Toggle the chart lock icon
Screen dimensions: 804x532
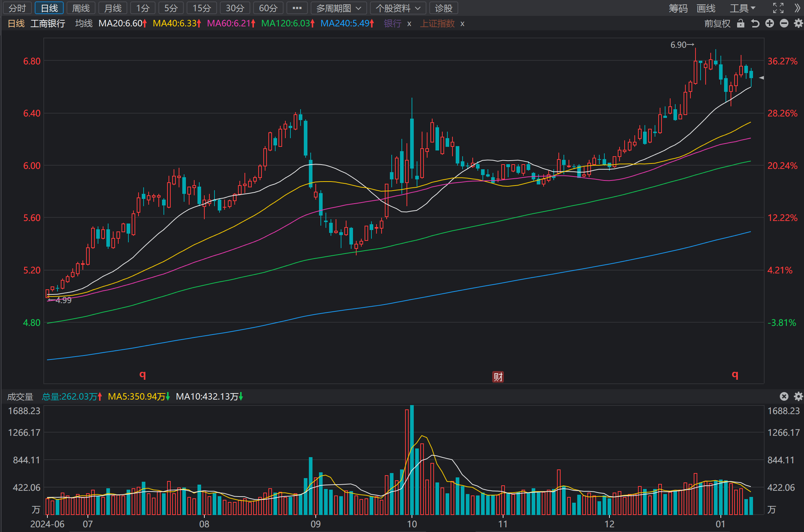click(741, 24)
